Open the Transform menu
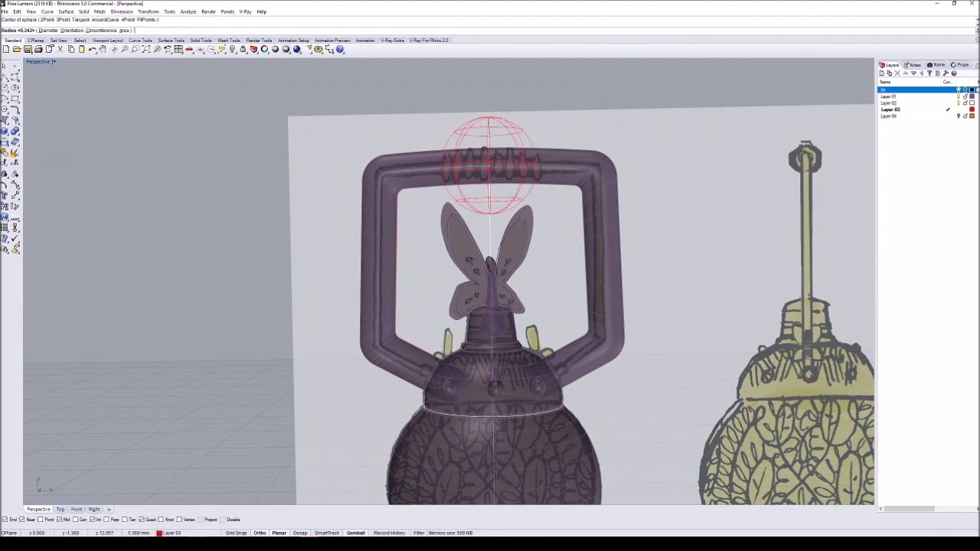The height and width of the screenshot is (551, 980). click(x=148, y=11)
